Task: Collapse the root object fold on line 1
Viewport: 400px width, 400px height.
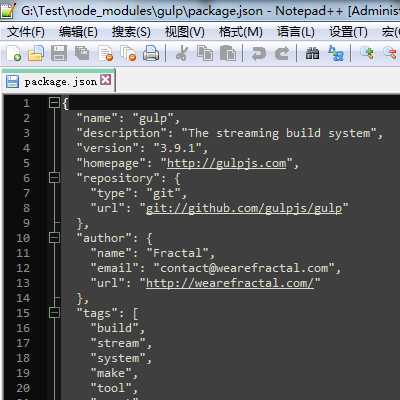Action: click(54, 103)
